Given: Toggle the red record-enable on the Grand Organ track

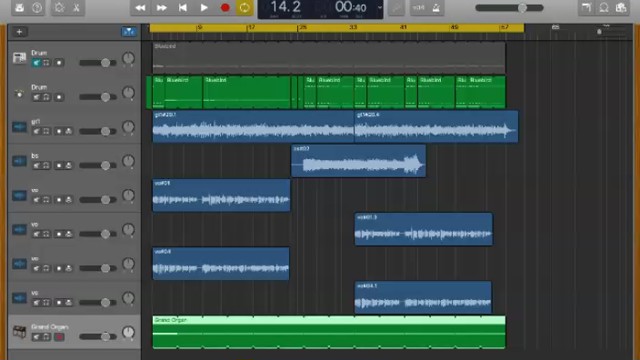Looking at the screenshot, I should pyautogui.click(x=59, y=337).
